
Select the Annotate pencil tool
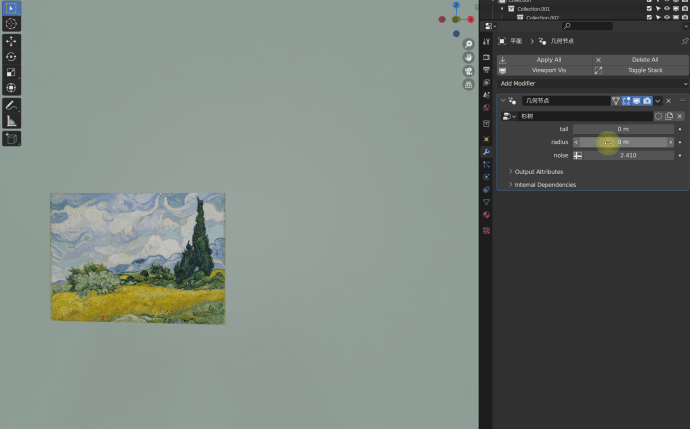[11, 106]
